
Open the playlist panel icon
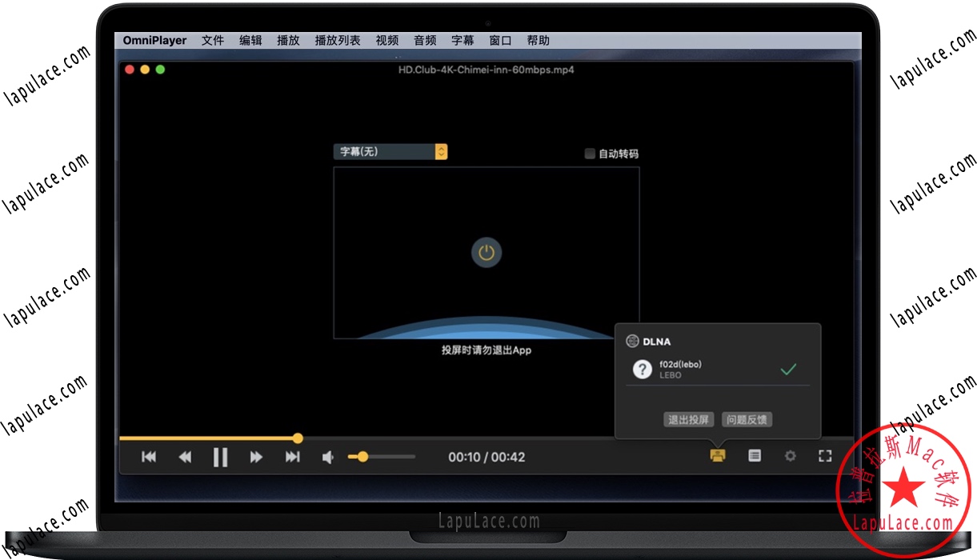(x=754, y=455)
